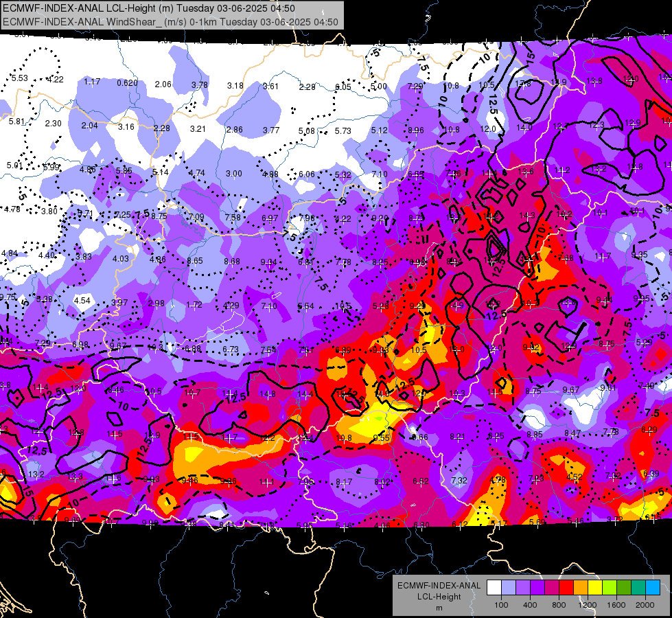The width and height of the screenshot is (672, 618).
Task: Click the shear value 4.52
Action: pos(575,477)
